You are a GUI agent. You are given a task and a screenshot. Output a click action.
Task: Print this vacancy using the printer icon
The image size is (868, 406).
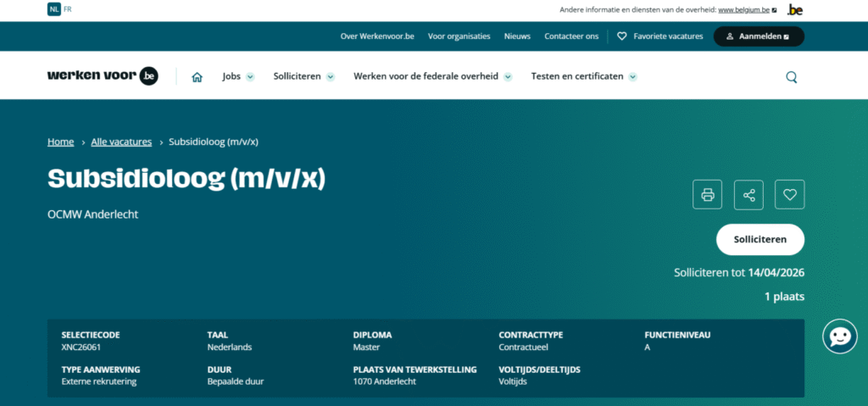coord(707,195)
